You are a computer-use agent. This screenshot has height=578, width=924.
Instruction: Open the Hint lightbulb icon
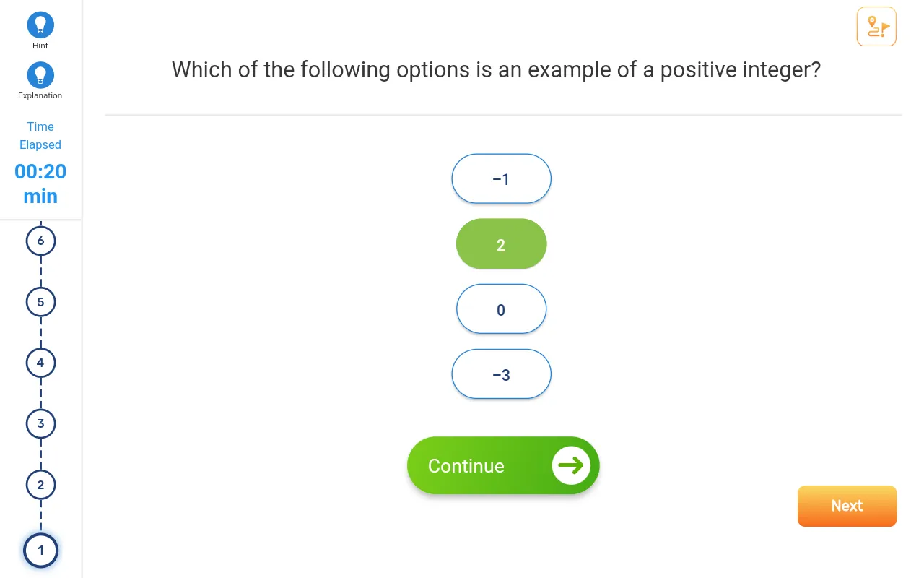(x=40, y=25)
